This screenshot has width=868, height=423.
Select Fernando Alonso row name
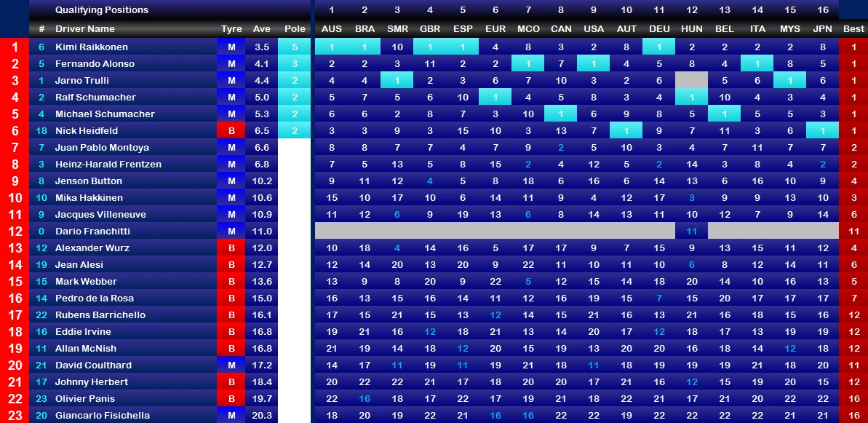coord(95,63)
